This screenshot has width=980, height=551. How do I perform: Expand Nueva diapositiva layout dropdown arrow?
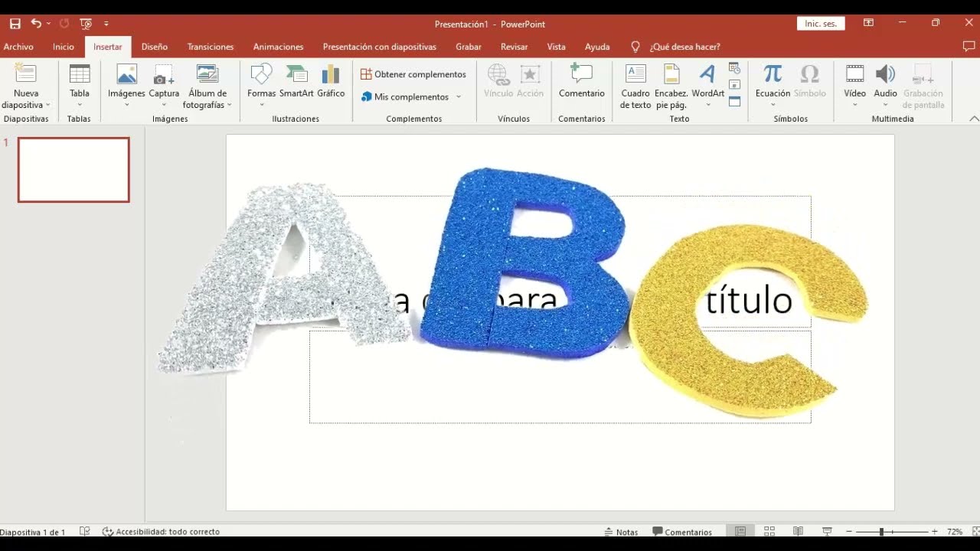click(47, 105)
